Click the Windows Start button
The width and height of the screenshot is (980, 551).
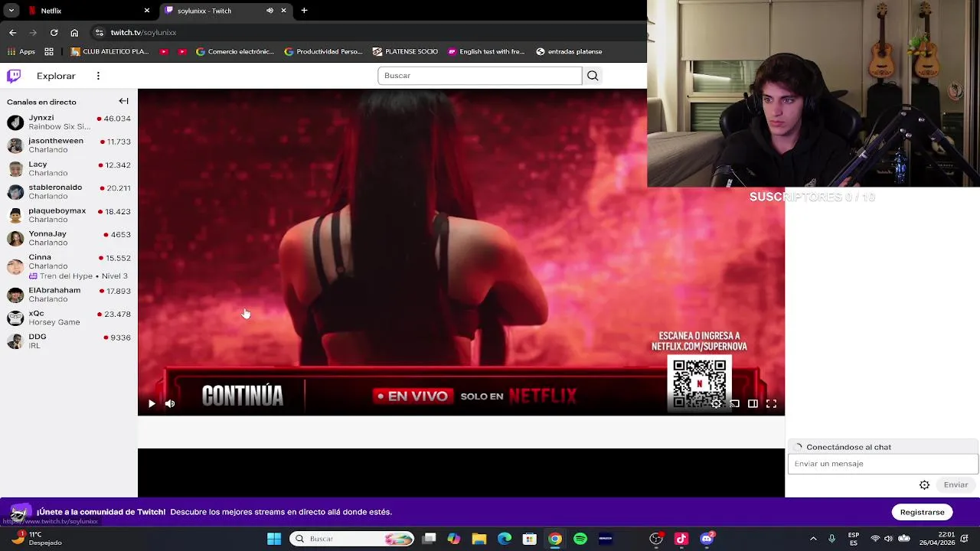(273, 539)
